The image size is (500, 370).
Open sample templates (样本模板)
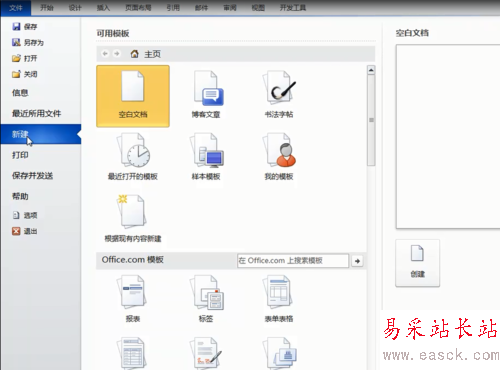tap(206, 157)
